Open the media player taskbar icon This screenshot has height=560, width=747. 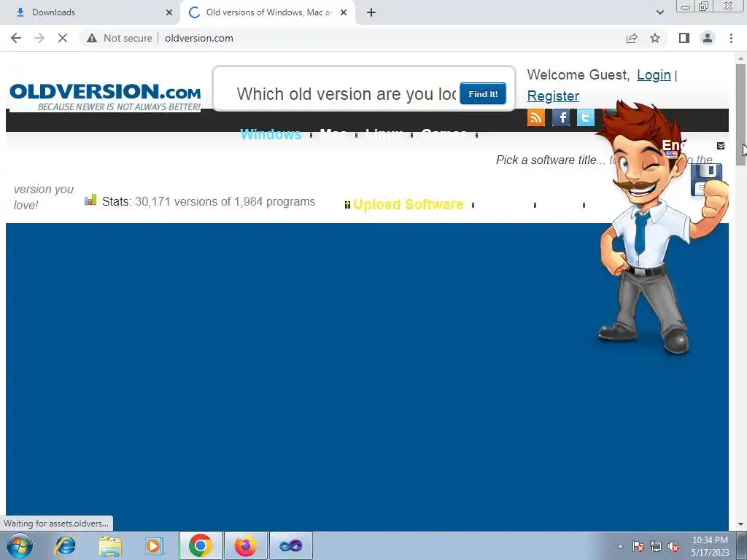coord(155,545)
